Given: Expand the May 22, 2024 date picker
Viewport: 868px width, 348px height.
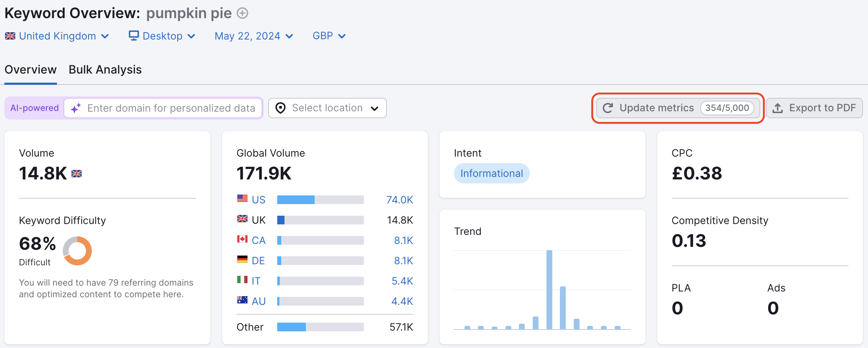Looking at the screenshot, I should tap(253, 36).
